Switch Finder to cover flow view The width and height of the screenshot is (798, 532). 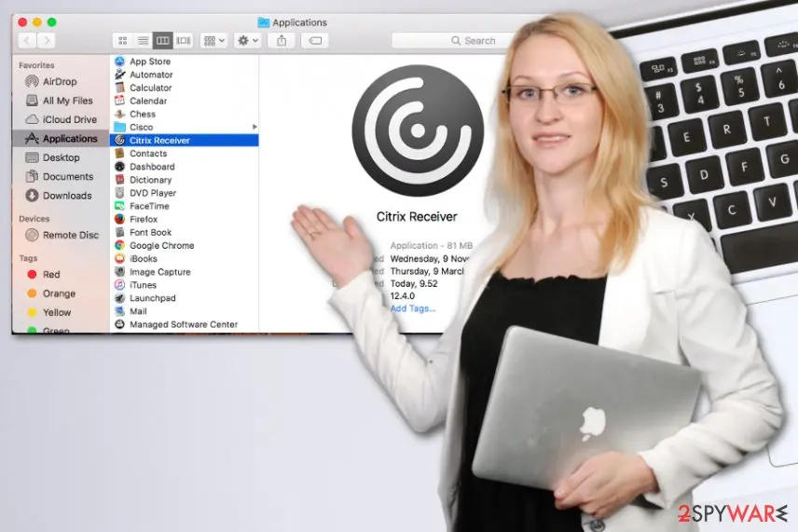click(x=184, y=41)
